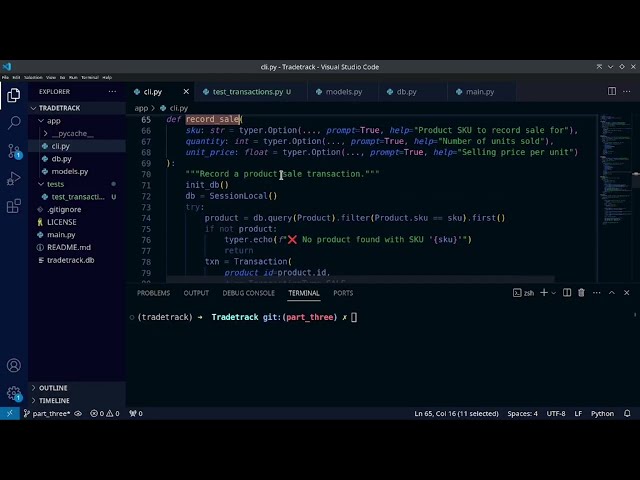Open the Output panel tab
Viewport: 640px width, 480px height.
click(196, 293)
